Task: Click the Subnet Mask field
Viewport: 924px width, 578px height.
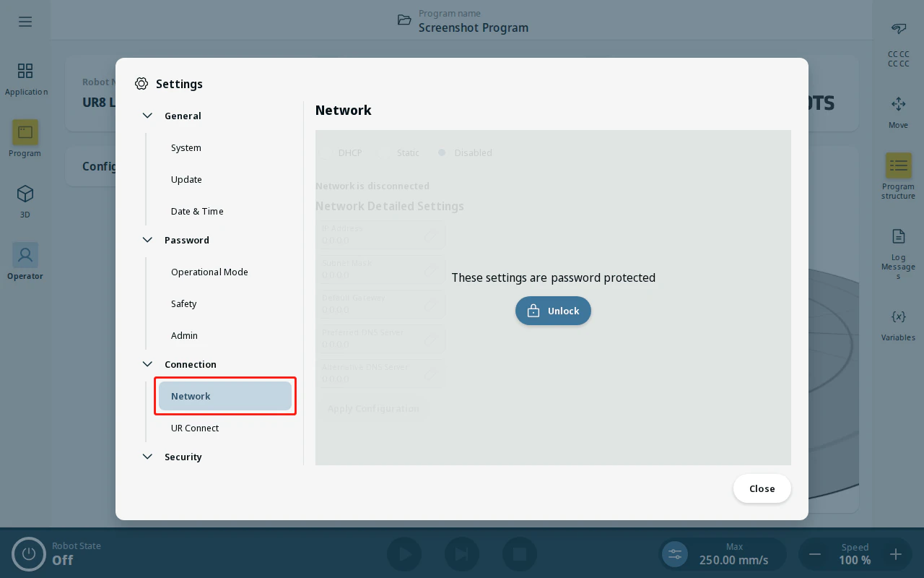Action: [380, 269]
